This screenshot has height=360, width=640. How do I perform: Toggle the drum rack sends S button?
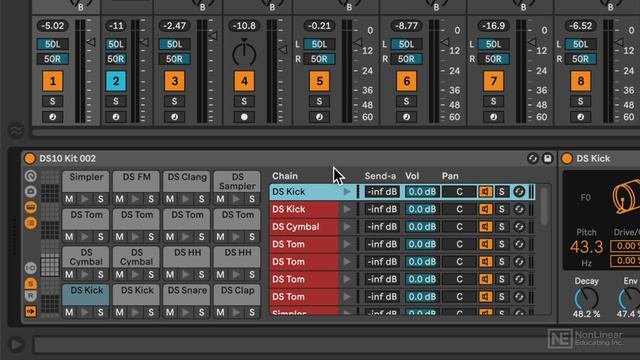click(31, 283)
